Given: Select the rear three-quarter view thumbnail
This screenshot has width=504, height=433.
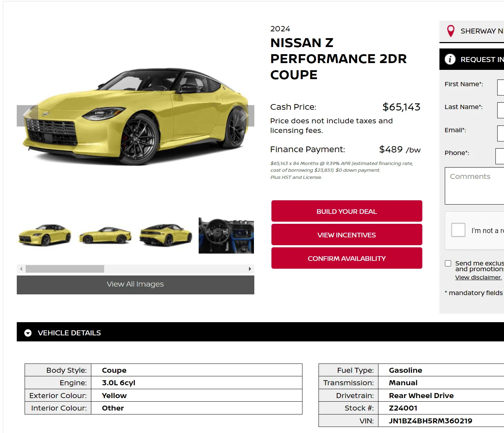Looking at the screenshot, I should [x=166, y=235].
